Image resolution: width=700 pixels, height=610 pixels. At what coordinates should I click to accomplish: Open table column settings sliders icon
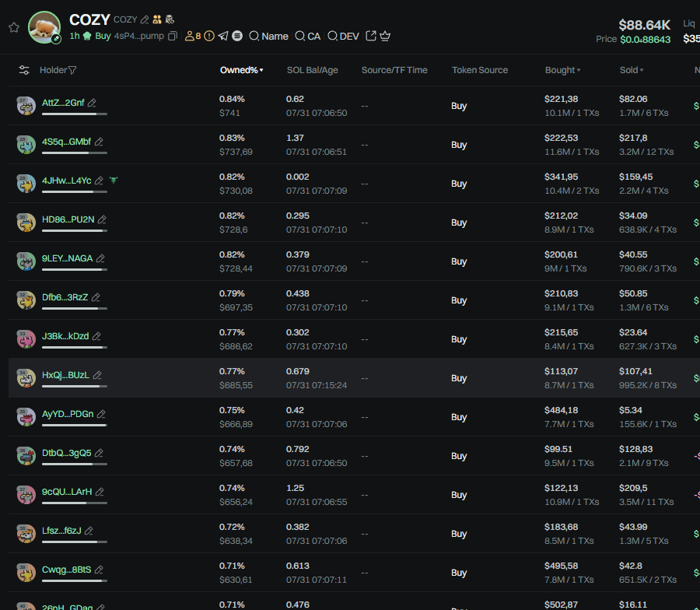pos(24,70)
